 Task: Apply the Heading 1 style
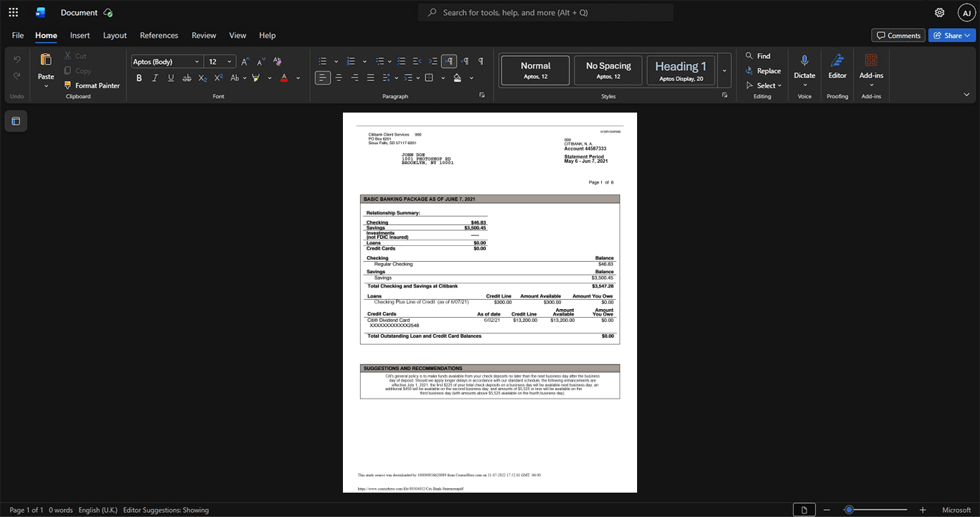click(681, 70)
